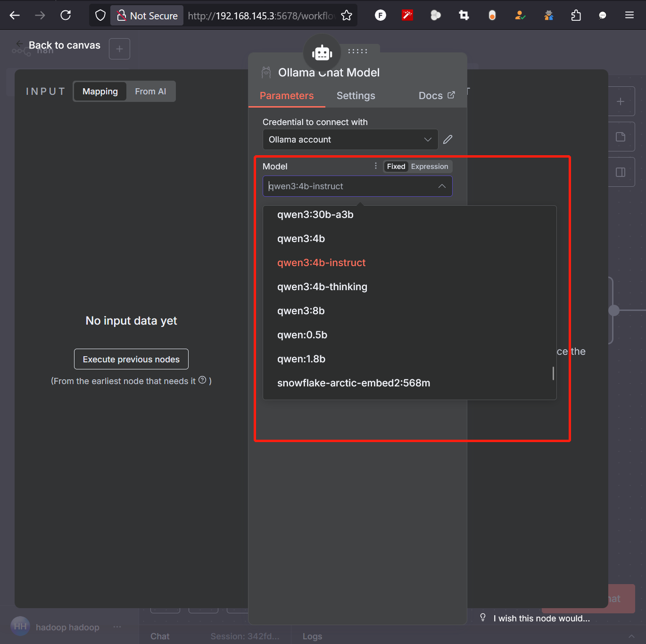Select qwen:1.8b model option
Viewport: 646px width, 644px height.
coord(409,359)
